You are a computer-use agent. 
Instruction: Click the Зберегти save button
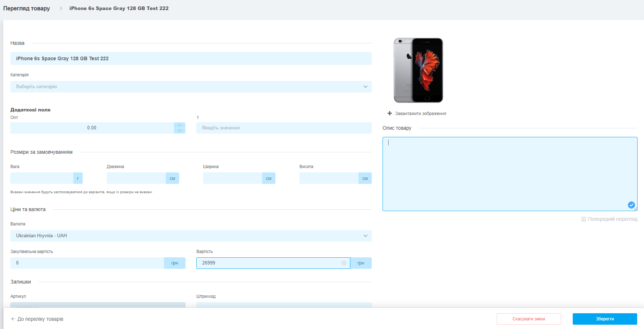coord(605,319)
